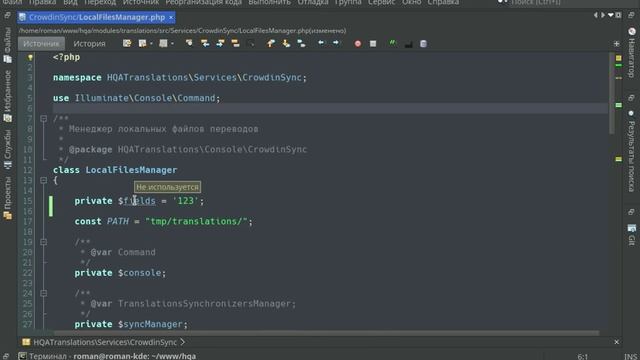Jump to previous bookmark

pos(271,43)
